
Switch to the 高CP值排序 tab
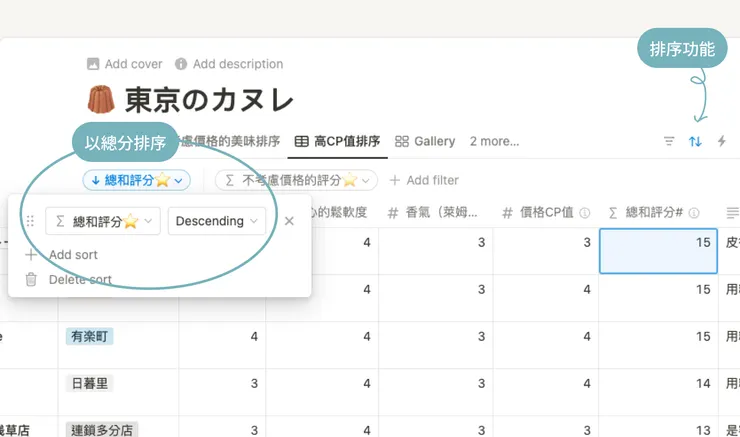[337, 141]
